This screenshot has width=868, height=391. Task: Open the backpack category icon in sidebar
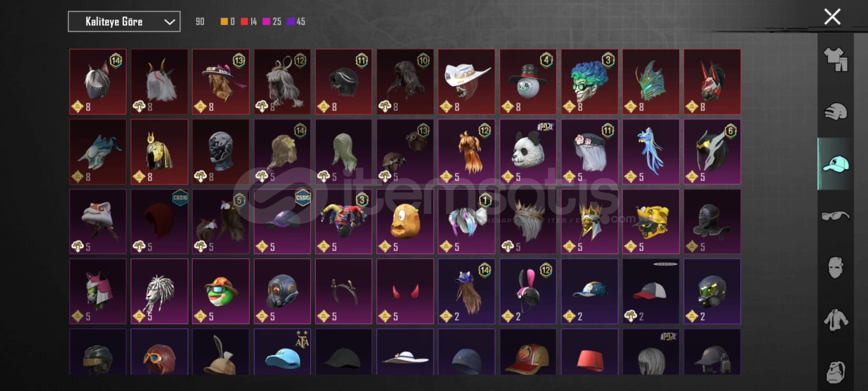pyautogui.click(x=835, y=372)
